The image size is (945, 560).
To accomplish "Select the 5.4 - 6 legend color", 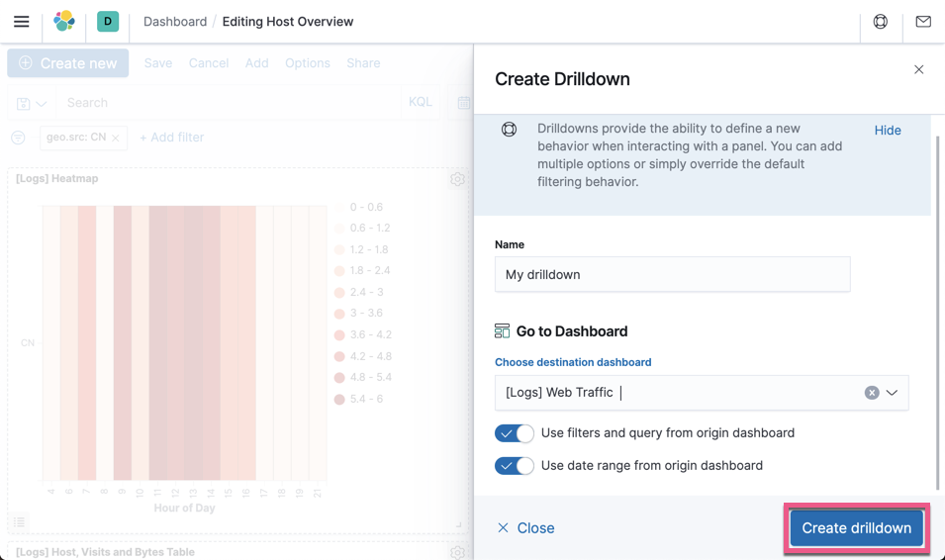I will tap(339, 399).
